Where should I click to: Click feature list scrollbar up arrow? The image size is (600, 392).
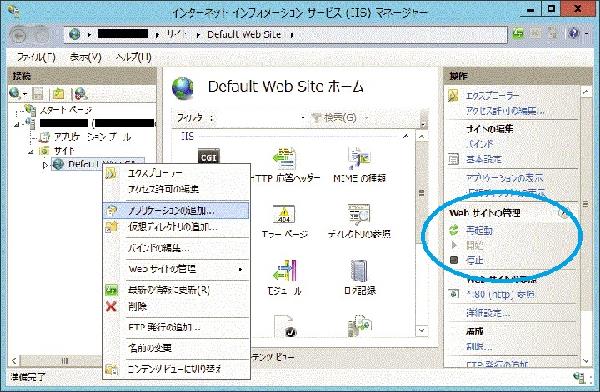[x=422, y=137]
